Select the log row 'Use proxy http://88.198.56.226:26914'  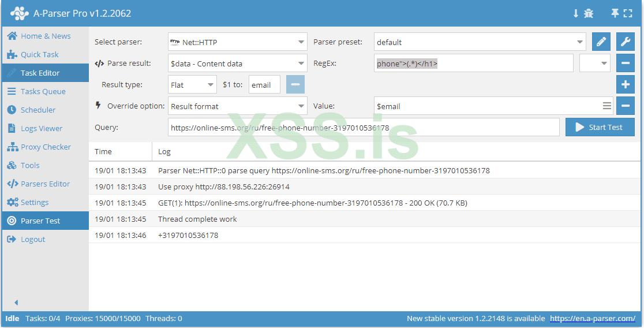click(x=365, y=187)
